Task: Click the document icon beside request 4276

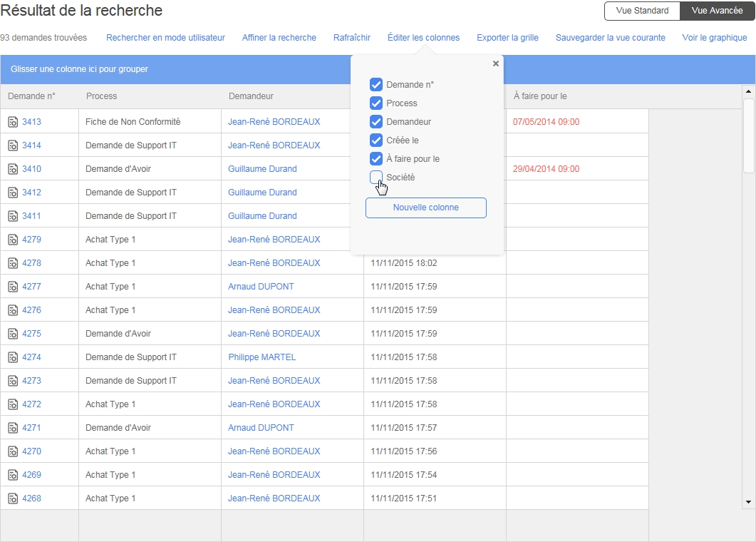Action: 13,310
